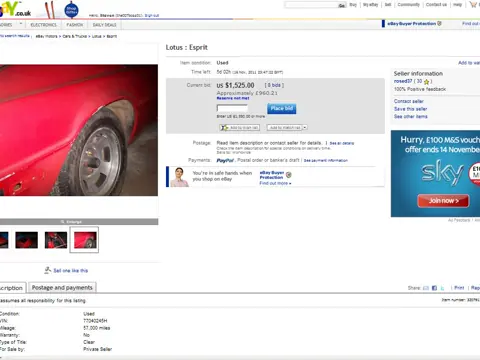This screenshot has width=480, height=360.
Task: Click the Go search button
Action: 342,5
